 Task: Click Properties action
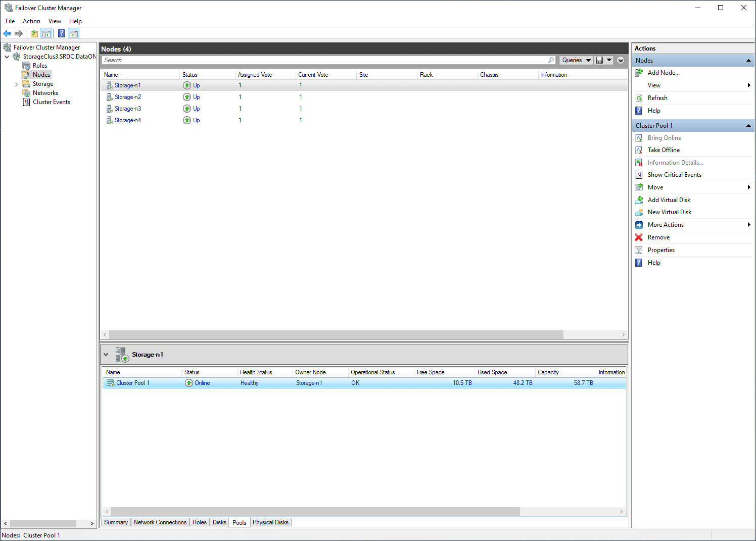(661, 250)
